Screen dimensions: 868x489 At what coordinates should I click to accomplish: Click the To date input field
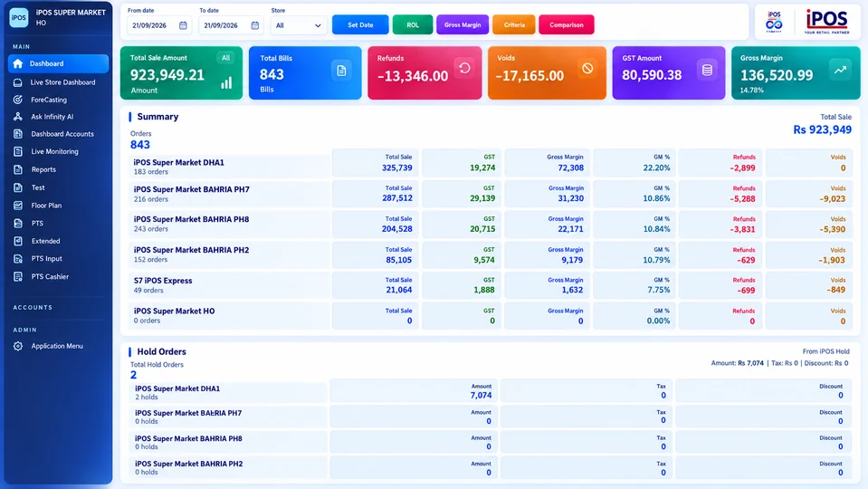230,25
